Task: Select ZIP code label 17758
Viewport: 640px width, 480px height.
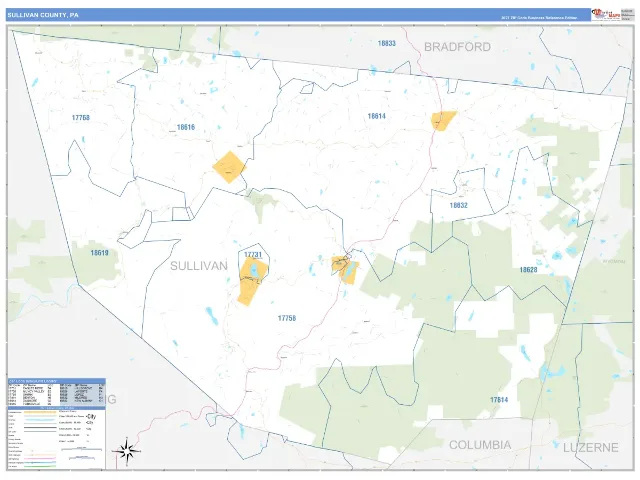Action: (287, 318)
